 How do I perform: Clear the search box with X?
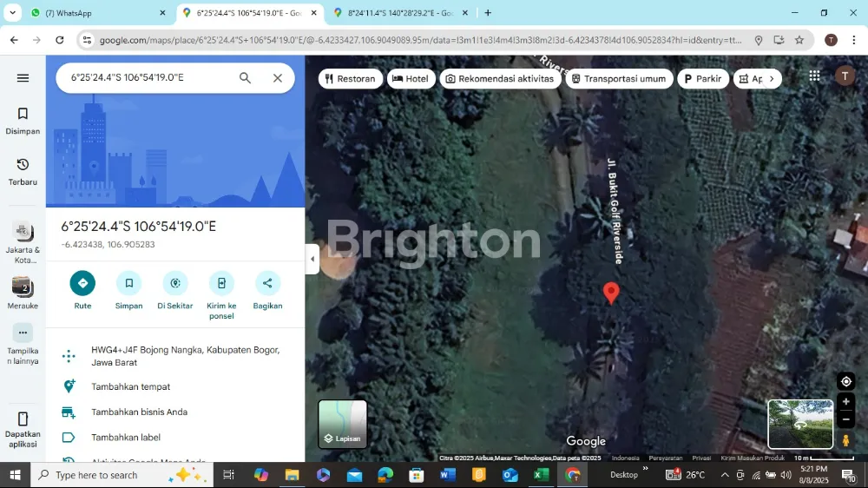278,78
